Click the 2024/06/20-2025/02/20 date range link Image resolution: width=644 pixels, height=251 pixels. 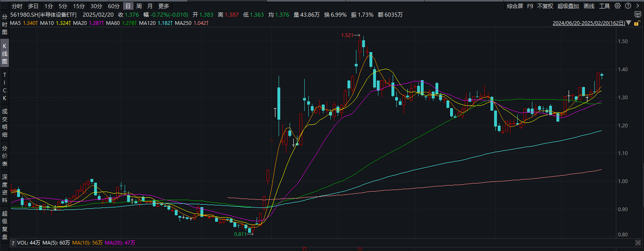tap(589, 23)
